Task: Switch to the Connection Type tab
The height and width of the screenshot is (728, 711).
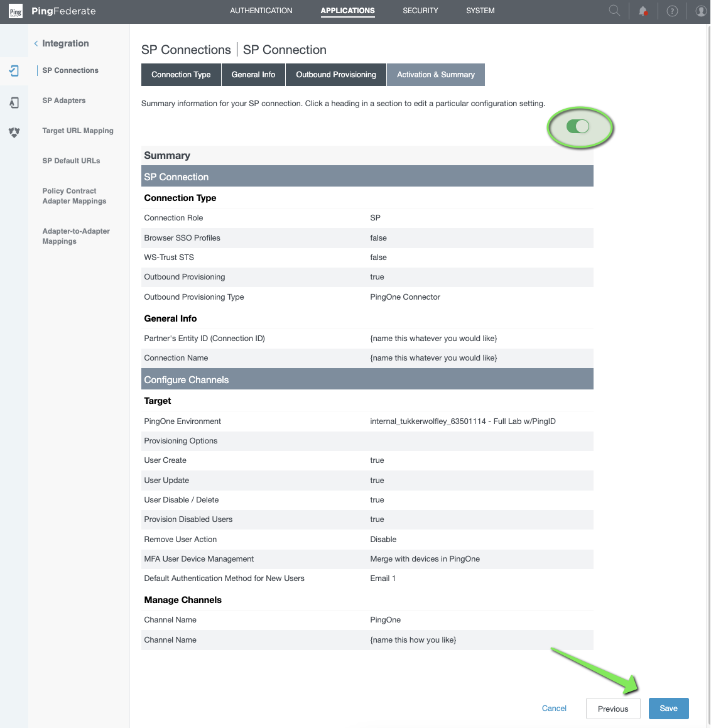Action: click(181, 74)
